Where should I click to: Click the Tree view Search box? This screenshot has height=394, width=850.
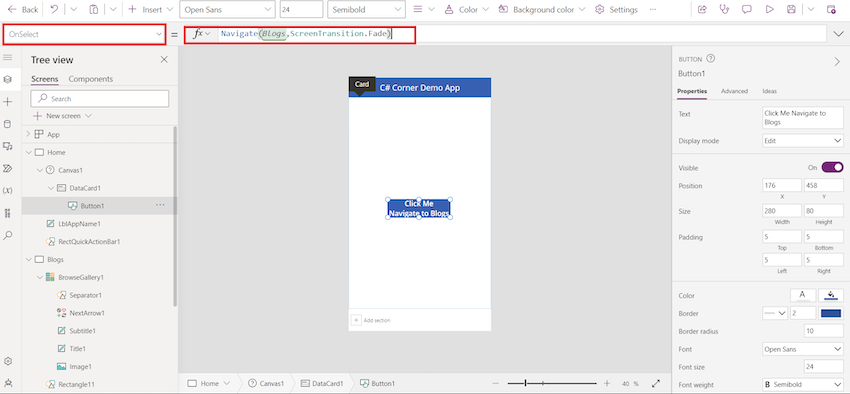coord(100,99)
